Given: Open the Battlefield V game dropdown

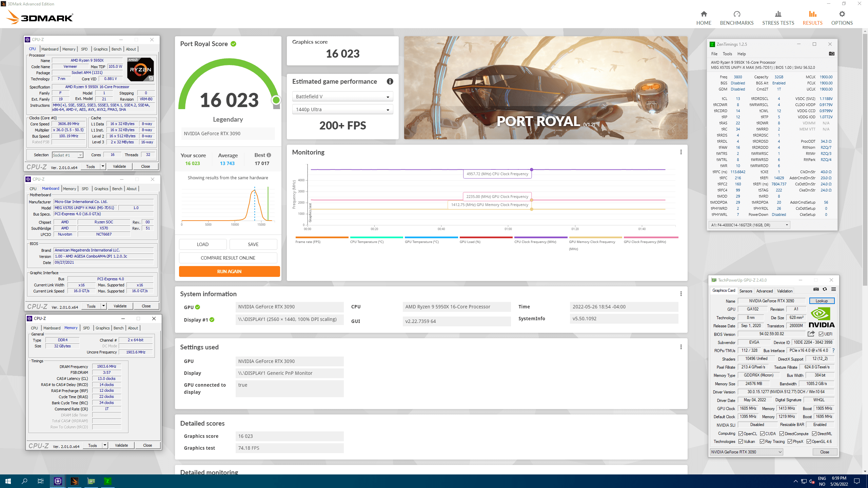Looking at the screenshot, I should 342,97.
